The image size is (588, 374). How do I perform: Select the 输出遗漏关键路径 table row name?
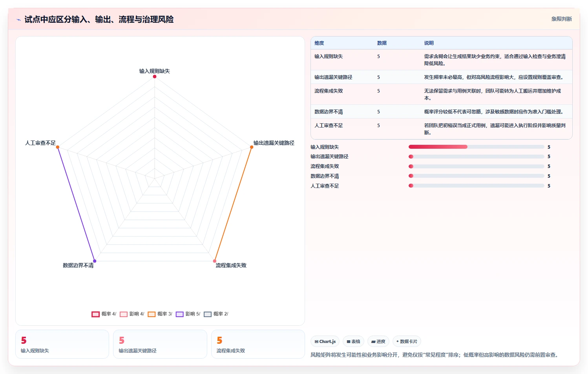[x=333, y=77]
